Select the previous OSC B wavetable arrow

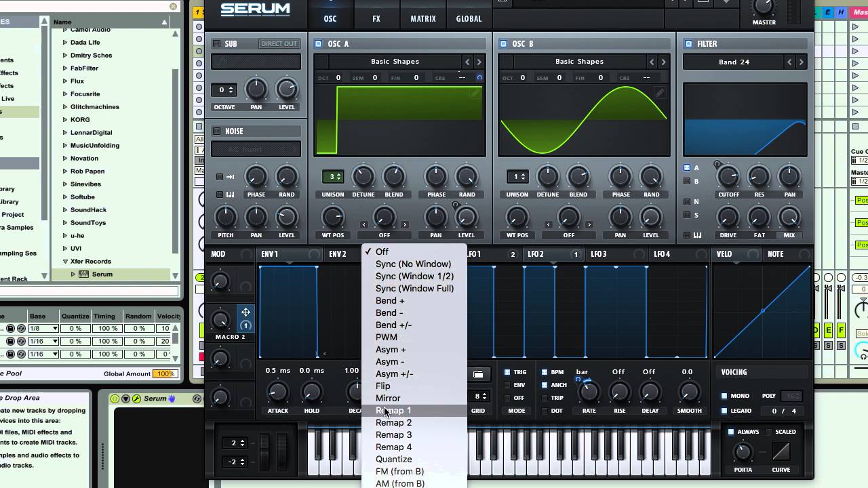[x=652, y=62]
